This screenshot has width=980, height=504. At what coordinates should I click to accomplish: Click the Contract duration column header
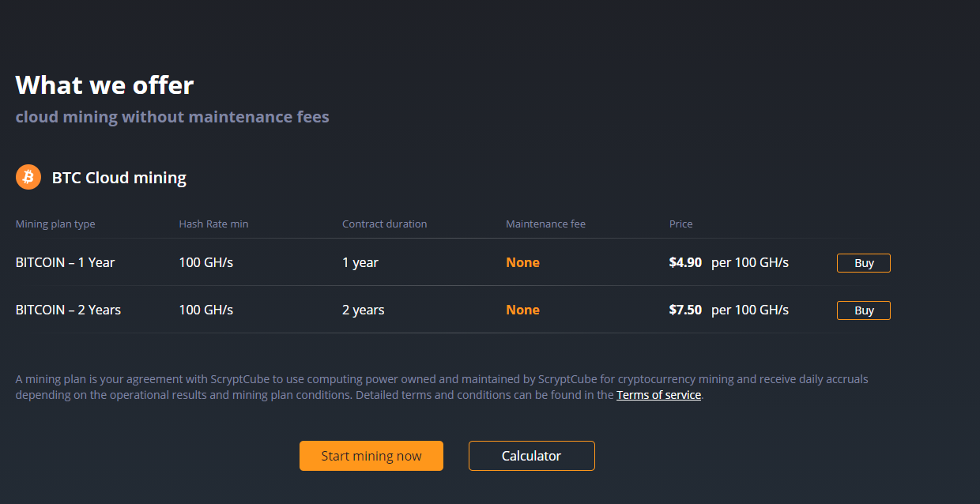pos(385,224)
